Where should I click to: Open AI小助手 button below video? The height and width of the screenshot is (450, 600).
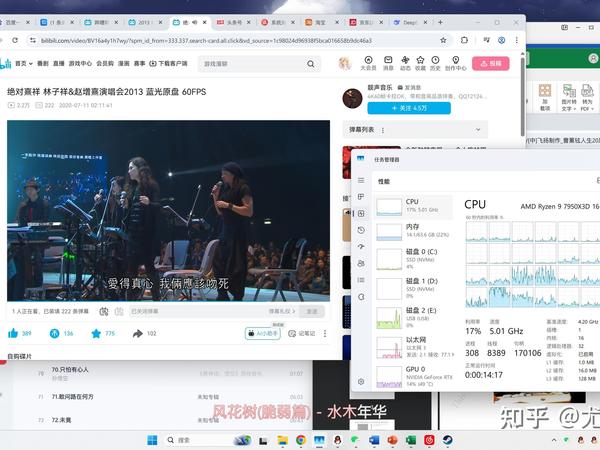tap(263, 334)
